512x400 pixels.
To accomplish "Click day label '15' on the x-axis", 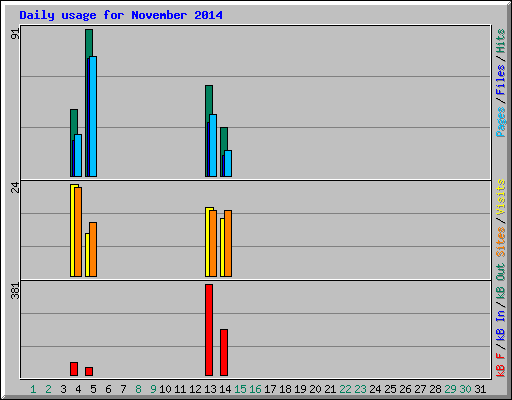I will [240, 389].
